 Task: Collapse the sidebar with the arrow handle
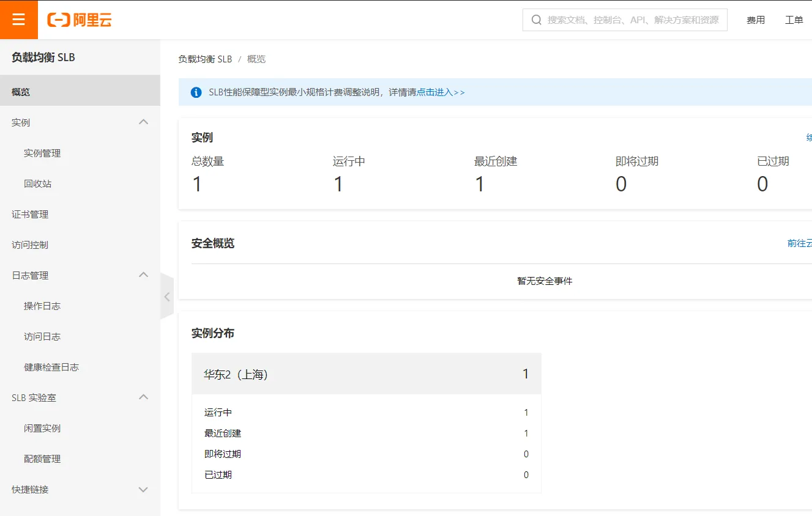[167, 297]
